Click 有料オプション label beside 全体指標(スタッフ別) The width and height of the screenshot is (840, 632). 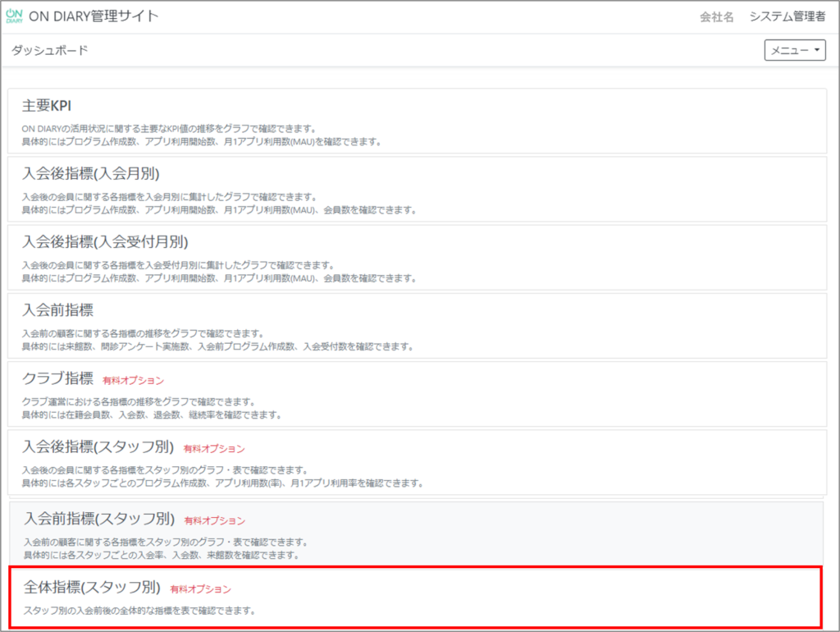pos(201,589)
